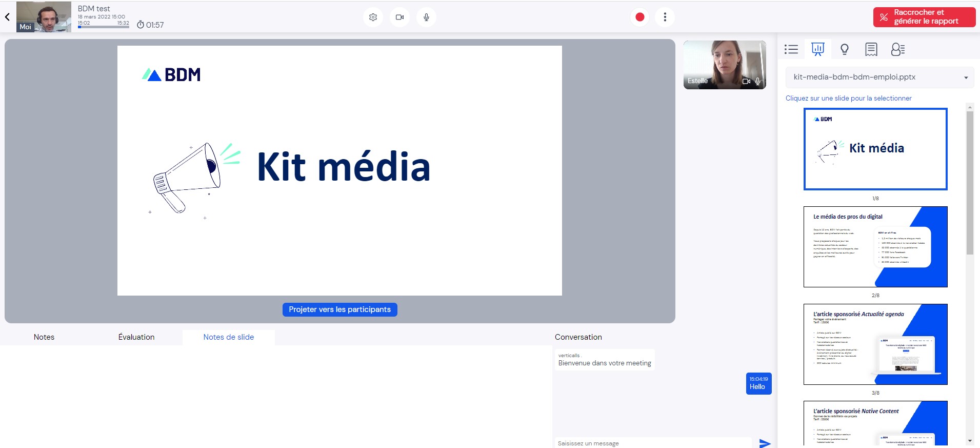Send the chat message with arrow icon
The height and width of the screenshot is (448, 980).
765,443
